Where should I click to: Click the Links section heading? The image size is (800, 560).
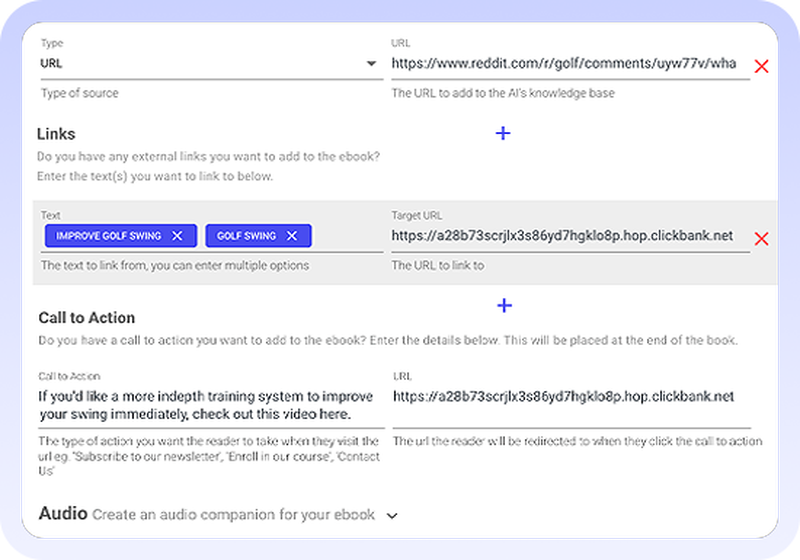pos(56,134)
